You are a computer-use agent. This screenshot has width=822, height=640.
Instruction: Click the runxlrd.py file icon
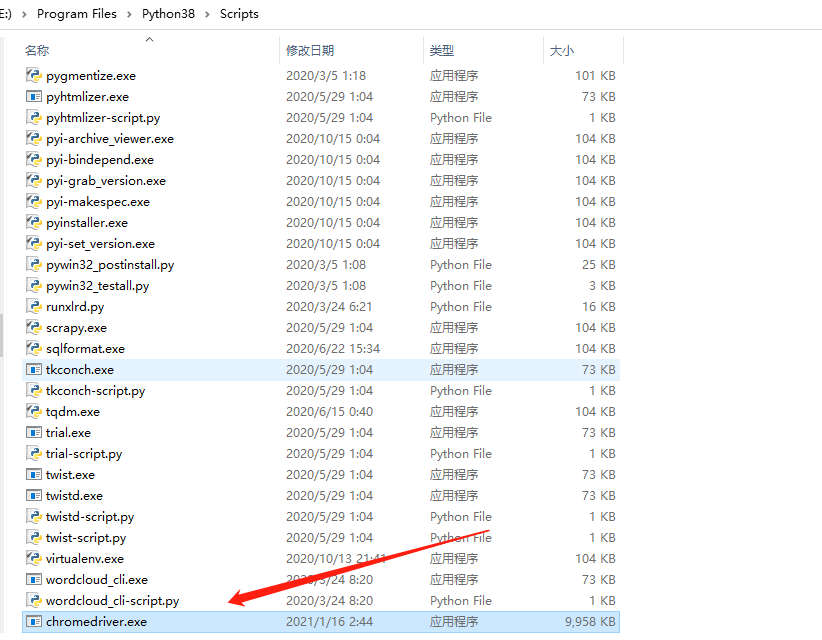34,306
